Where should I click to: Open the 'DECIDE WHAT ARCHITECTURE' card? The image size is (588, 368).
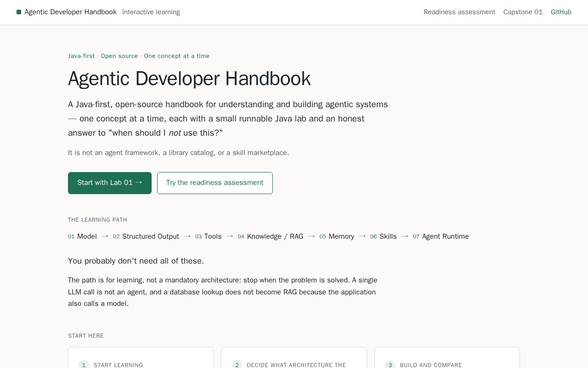(294, 358)
